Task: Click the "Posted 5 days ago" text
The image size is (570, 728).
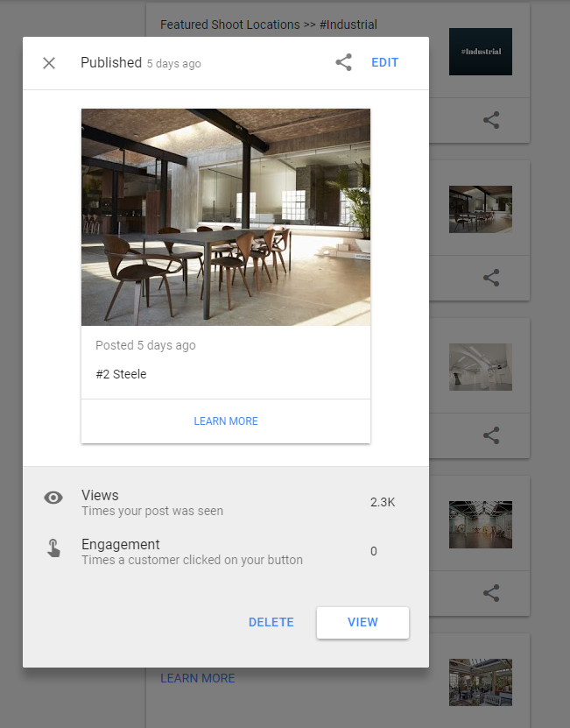Action: (x=145, y=345)
